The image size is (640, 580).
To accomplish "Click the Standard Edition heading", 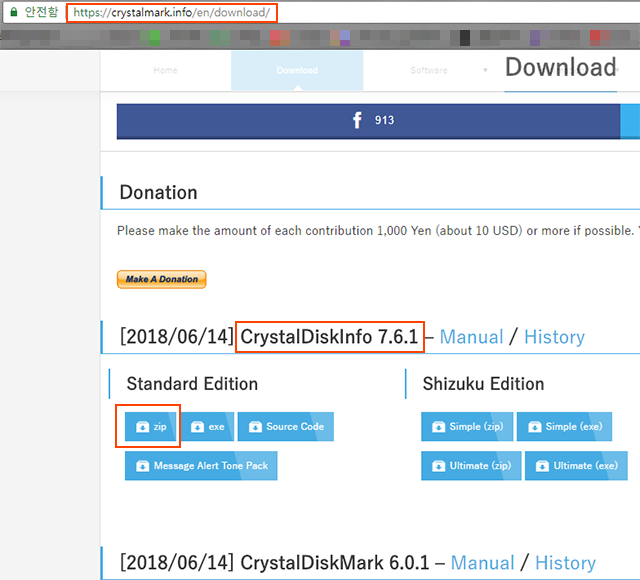I will tap(192, 384).
